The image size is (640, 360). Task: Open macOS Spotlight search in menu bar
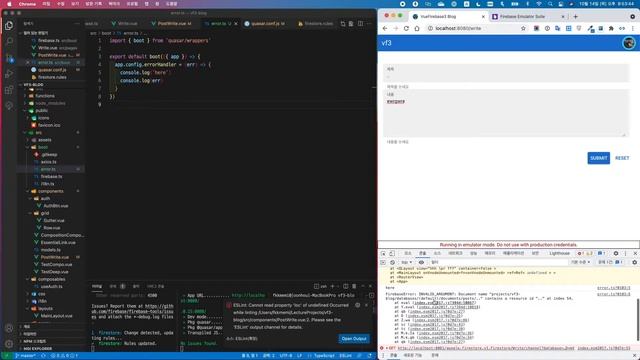click(550, 4)
